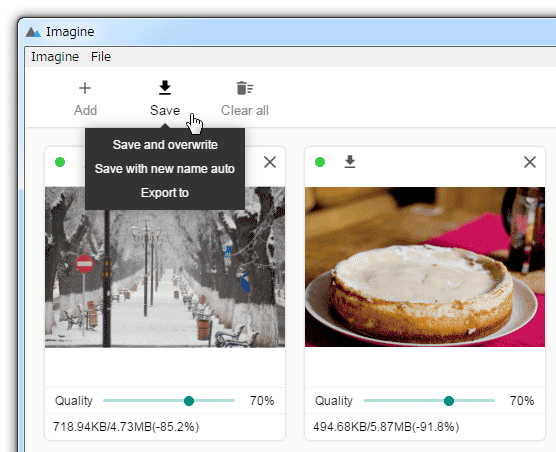
Task: Click quality slider handle of cake image
Action: (449, 401)
